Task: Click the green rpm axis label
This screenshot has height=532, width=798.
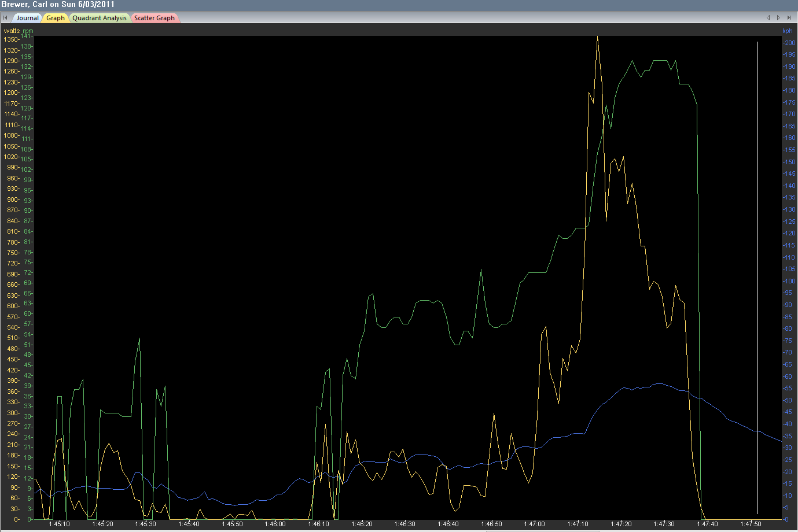Action: tap(28, 31)
